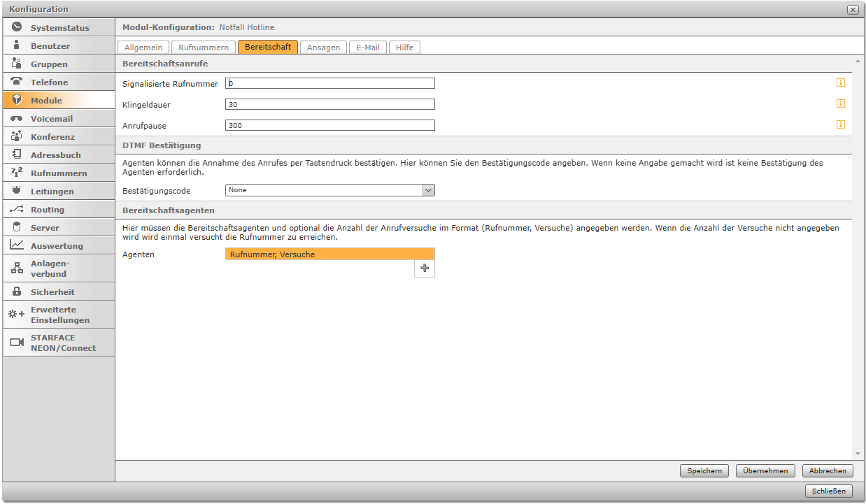
Task: Click the Systemstatus icon in sidebar
Action: [x=17, y=27]
